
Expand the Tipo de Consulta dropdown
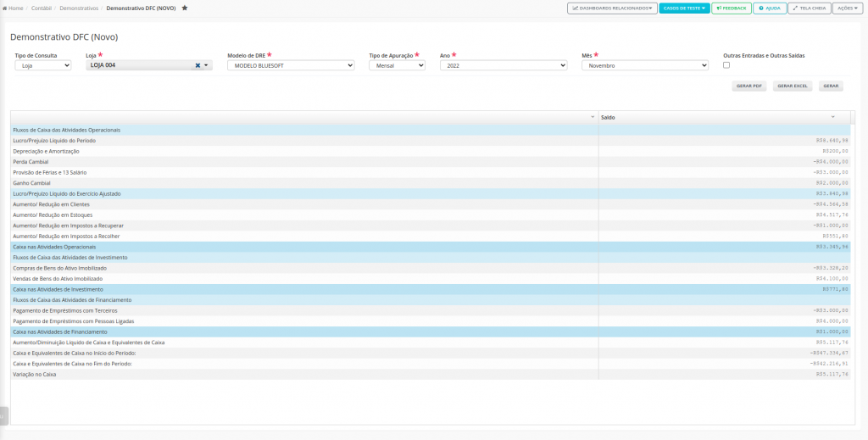(43, 65)
